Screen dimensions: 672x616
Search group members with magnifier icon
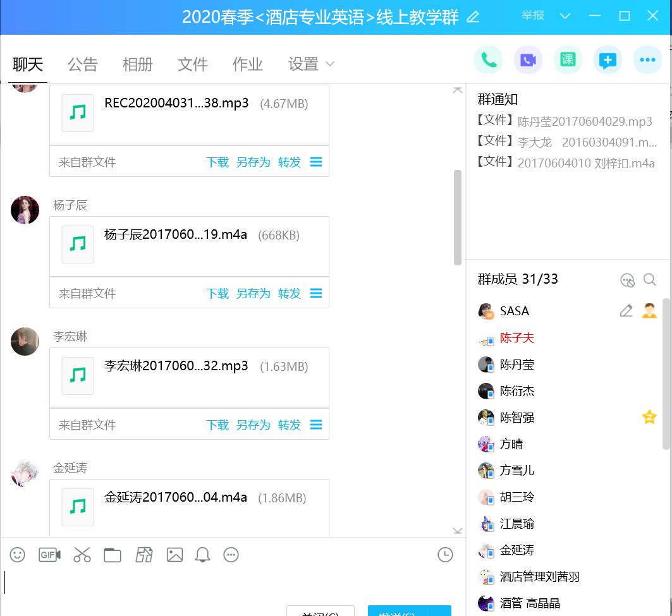[649, 279]
